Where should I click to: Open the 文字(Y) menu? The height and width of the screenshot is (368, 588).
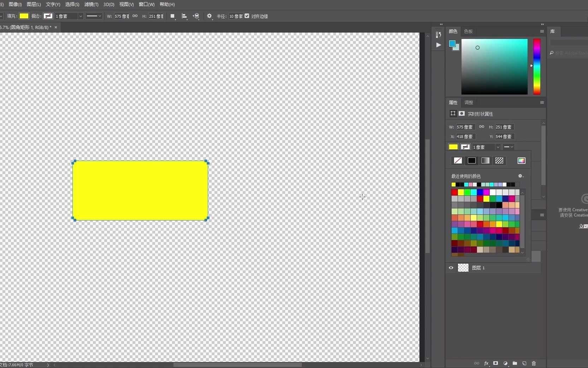(53, 4)
